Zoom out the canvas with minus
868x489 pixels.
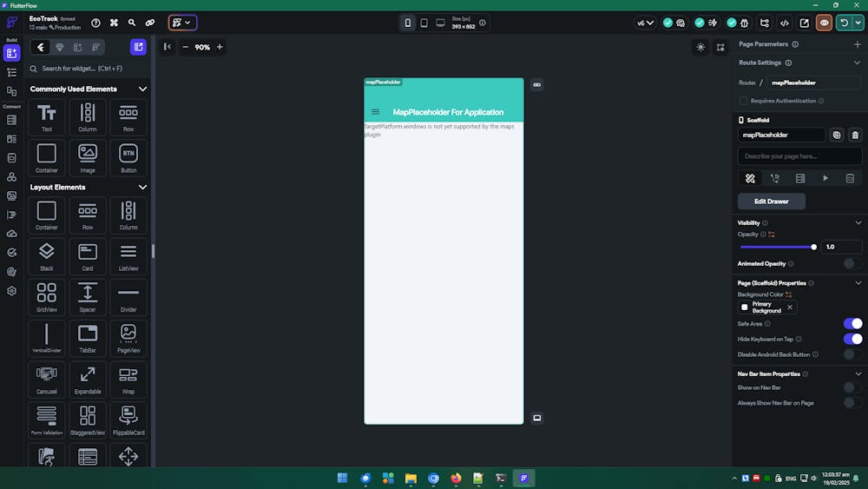186,47
